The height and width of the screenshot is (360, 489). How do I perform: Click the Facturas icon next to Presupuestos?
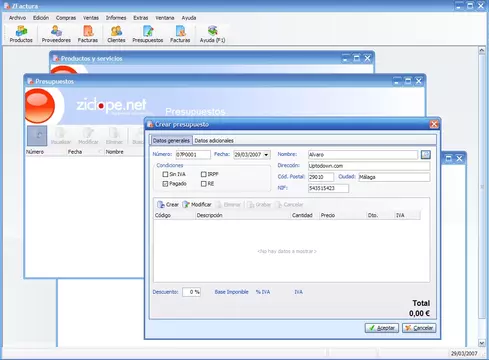(180, 34)
